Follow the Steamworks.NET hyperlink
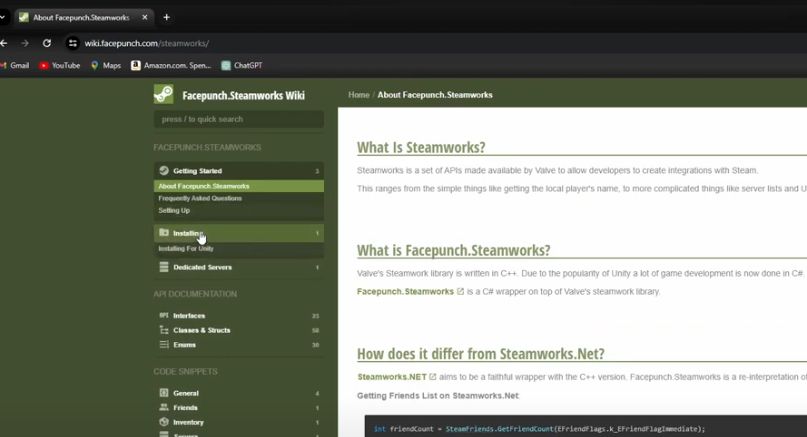The height and width of the screenshot is (437, 807). click(x=392, y=377)
